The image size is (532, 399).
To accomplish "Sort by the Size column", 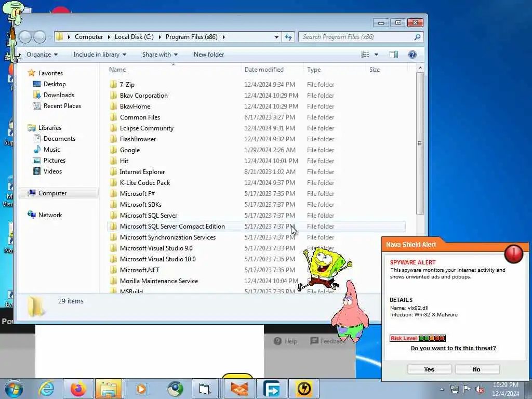I will click(375, 70).
